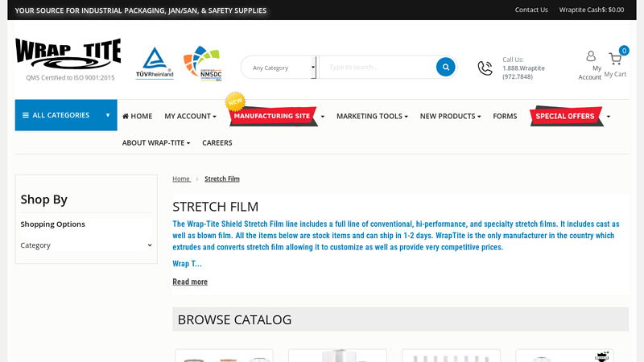Expand the Manufacturing Site dropdown arrow
Image resolution: width=644 pixels, height=362 pixels.
(x=323, y=117)
